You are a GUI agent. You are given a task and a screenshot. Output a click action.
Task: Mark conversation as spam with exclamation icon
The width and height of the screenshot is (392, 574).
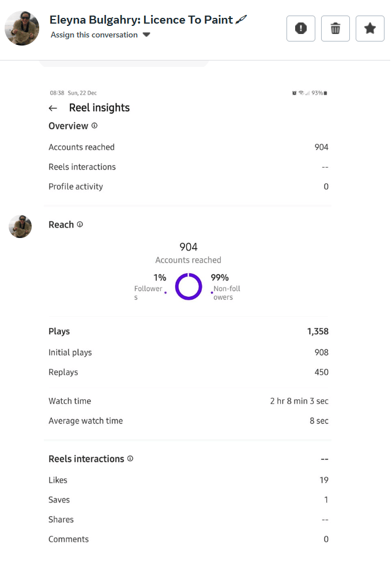(x=302, y=29)
